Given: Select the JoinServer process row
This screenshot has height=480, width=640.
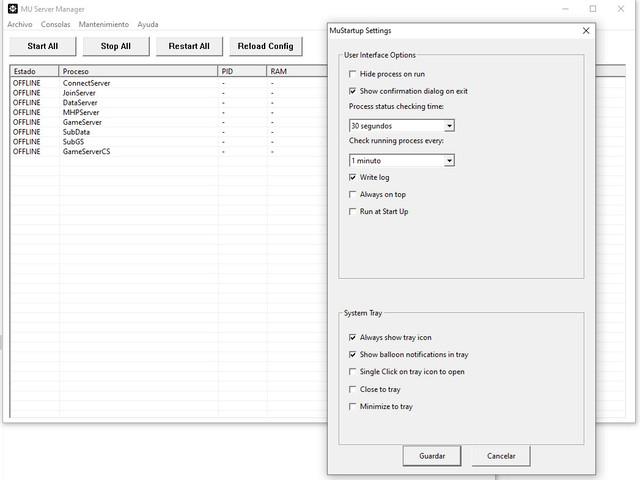Looking at the screenshot, I should [169, 93].
